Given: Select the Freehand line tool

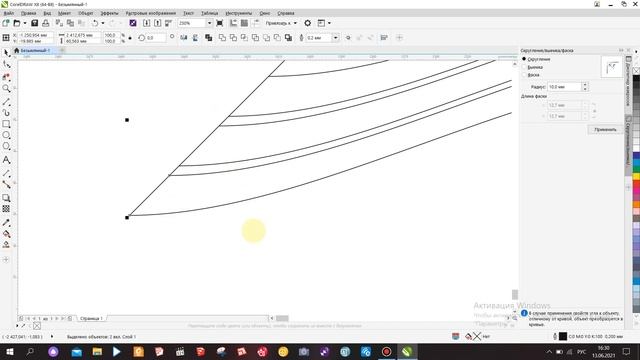Looking at the screenshot, I should (x=6, y=101).
